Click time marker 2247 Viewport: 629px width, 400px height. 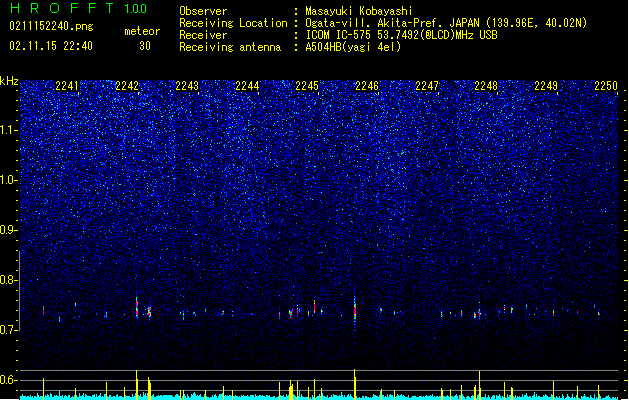427,86
